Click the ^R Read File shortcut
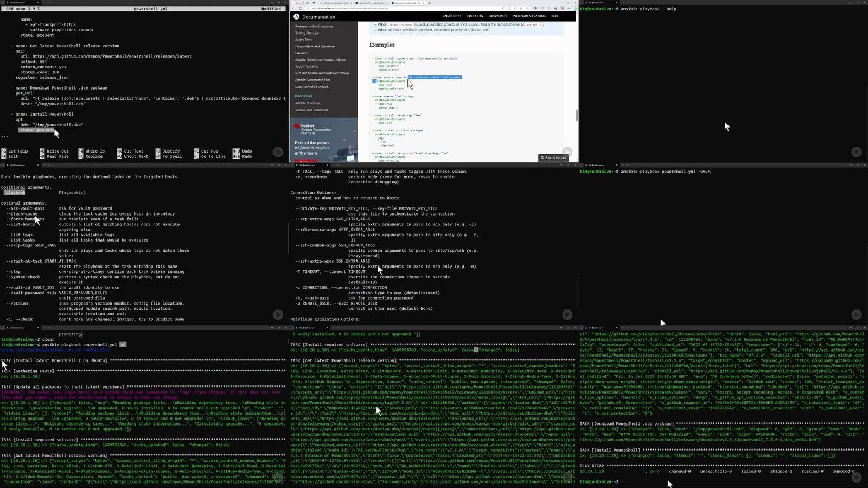 [54, 156]
